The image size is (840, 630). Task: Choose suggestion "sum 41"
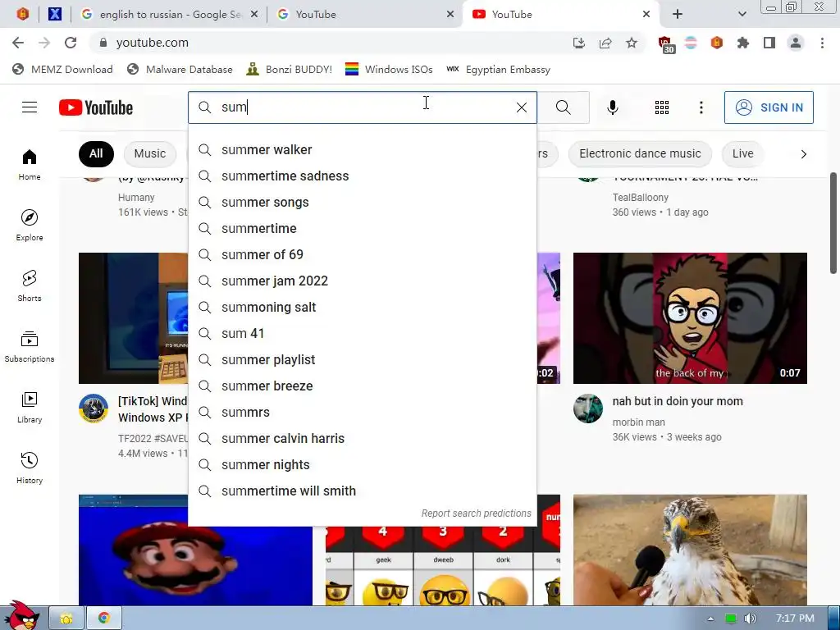pyautogui.click(x=363, y=333)
